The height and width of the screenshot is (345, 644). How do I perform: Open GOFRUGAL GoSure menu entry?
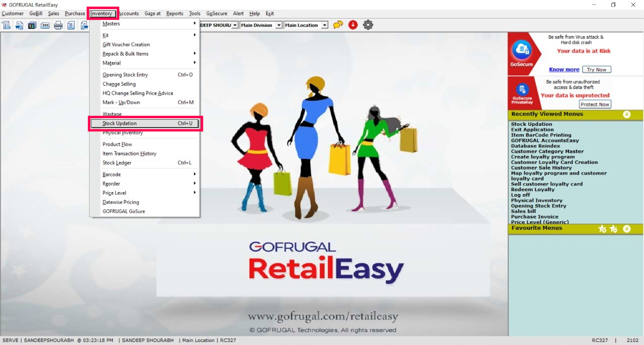click(145, 211)
